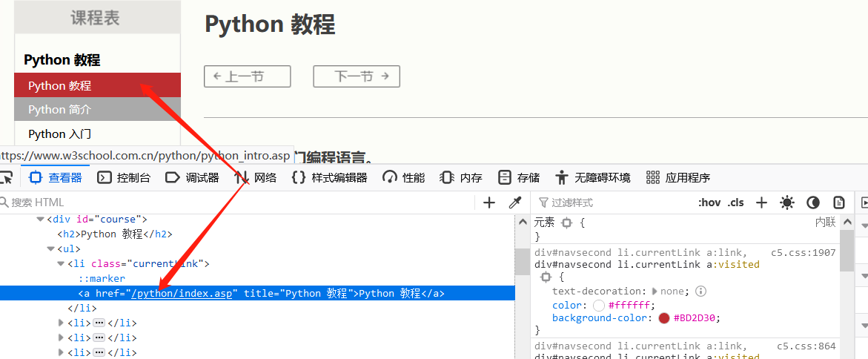868x359 pixels.
Task: Switch to the 网络 network tab
Action: (255, 178)
